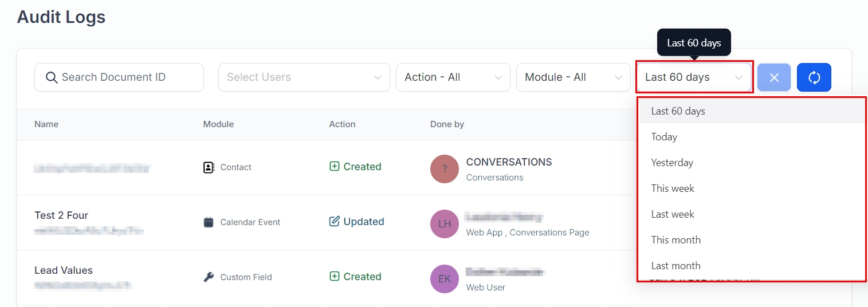
Task: Open the Module - All dropdown
Action: [573, 77]
